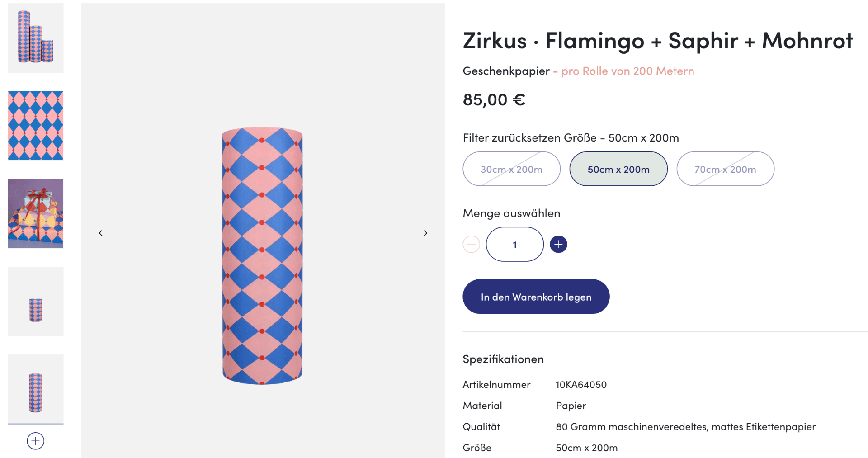
Task: Click the quantity input field showing 1
Action: pyautogui.click(x=514, y=244)
